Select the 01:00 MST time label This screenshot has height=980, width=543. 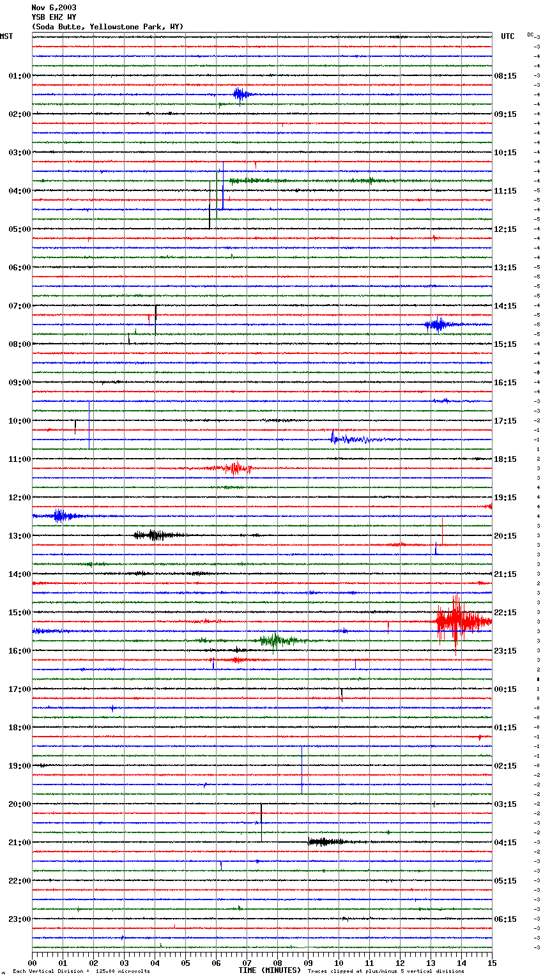click(20, 76)
